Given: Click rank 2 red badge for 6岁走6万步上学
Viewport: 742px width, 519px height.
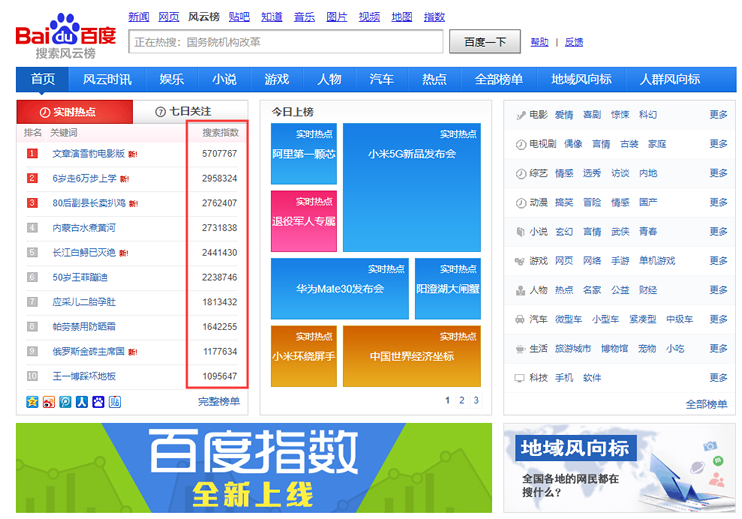Looking at the screenshot, I should click(x=32, y=178).
